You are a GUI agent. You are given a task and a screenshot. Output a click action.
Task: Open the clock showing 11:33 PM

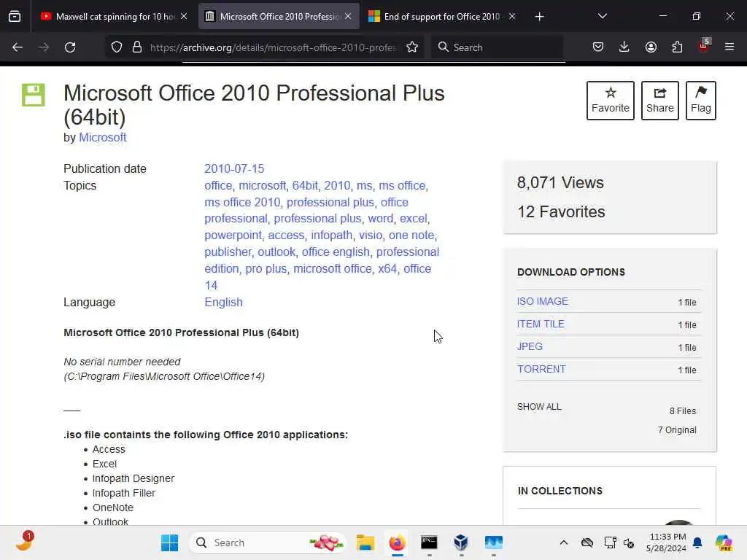click(667, 542)
